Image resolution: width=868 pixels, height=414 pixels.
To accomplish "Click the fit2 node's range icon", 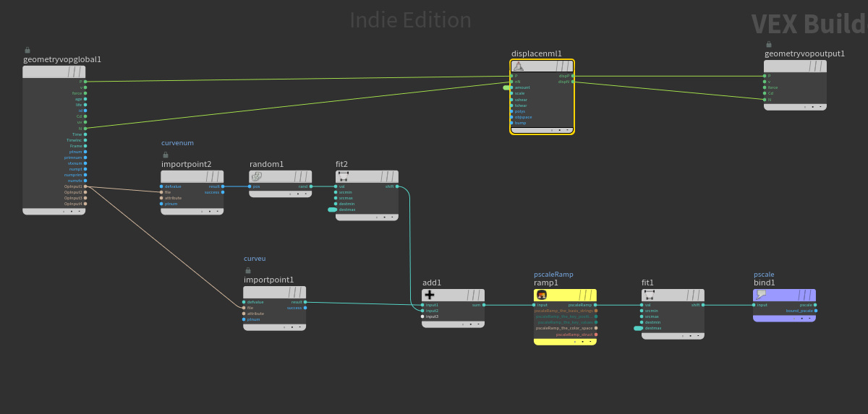I will tap(344, 176).
